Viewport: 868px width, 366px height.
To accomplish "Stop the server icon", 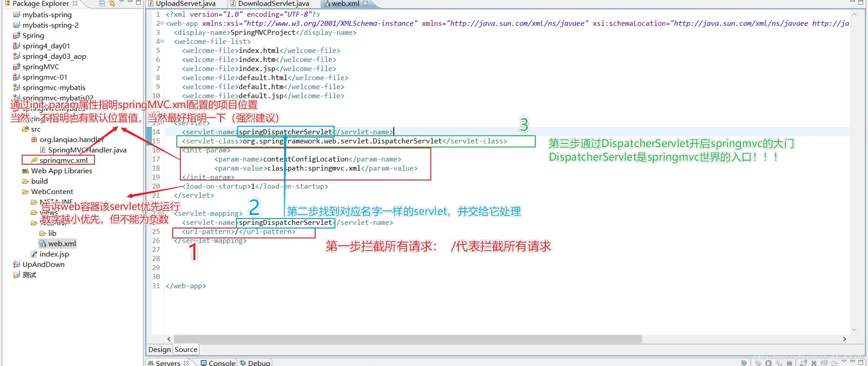I will (x=789, y=363).
